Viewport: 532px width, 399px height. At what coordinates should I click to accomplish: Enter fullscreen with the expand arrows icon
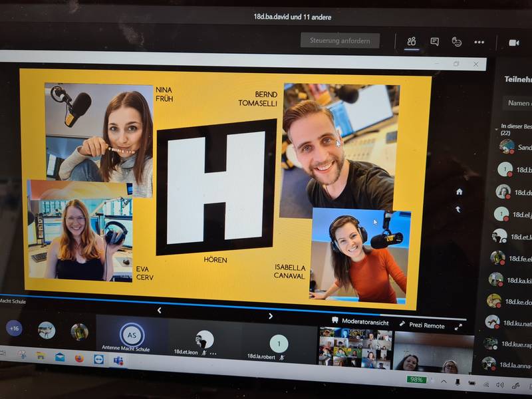458,327
